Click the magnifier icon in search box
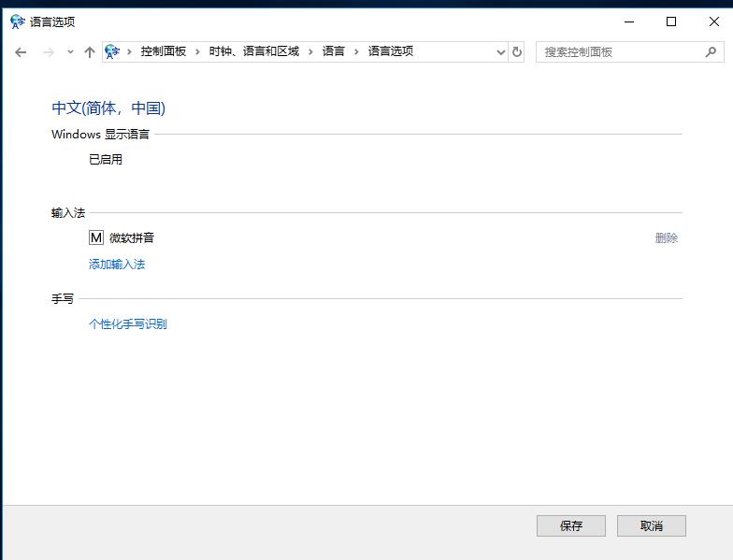 pyautogui.click(x=711, y=52)
